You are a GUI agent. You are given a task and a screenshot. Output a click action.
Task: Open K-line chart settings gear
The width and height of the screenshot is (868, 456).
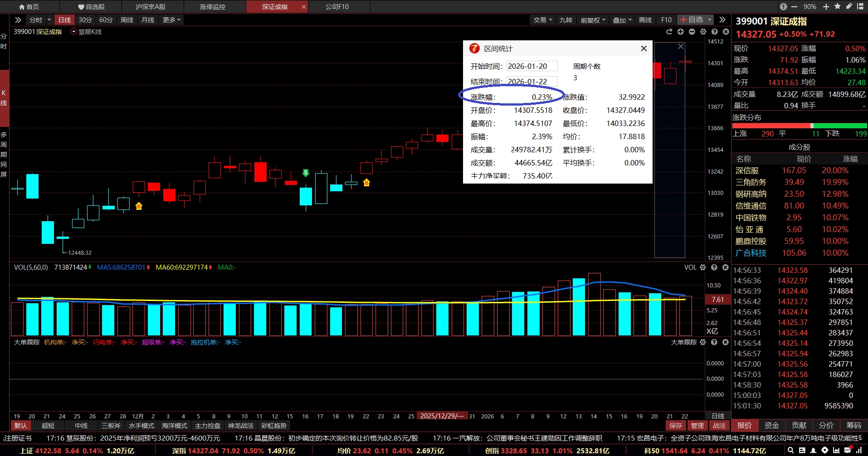point(703,32)
